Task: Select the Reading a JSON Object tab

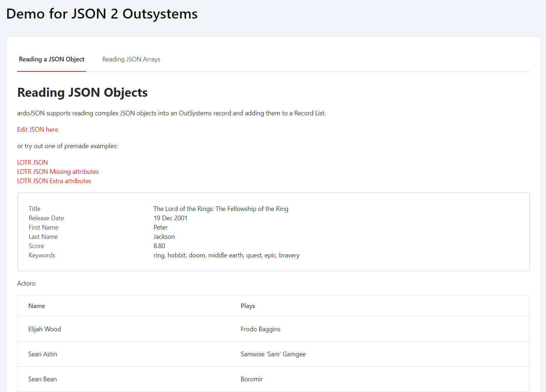Action: pos(51,59)
